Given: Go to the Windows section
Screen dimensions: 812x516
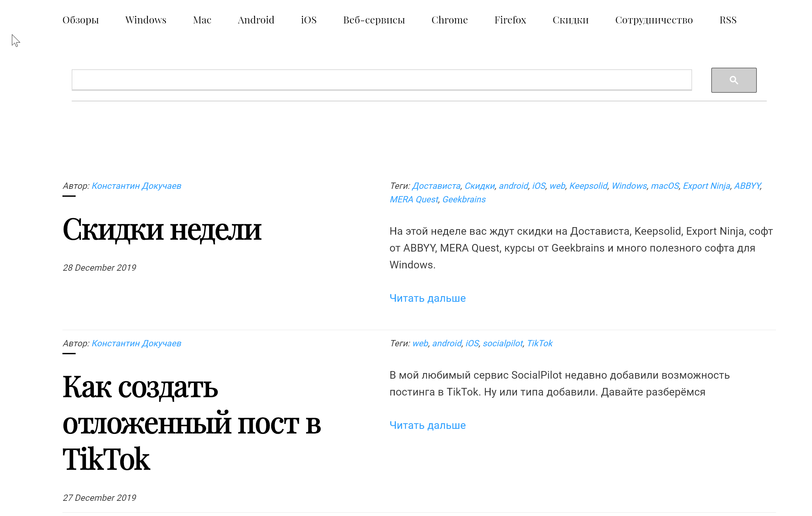Looking at the screenshot, I should point(146,20).
